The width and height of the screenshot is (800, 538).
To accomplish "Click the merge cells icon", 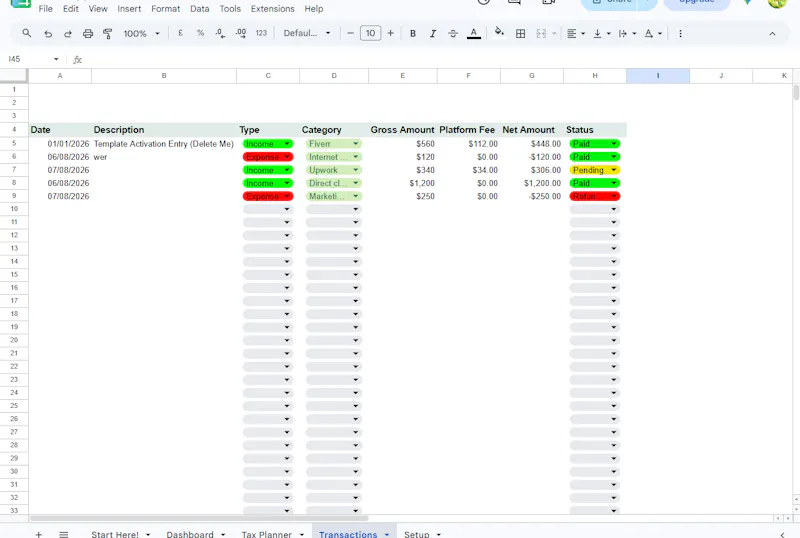I will (541, 34).
